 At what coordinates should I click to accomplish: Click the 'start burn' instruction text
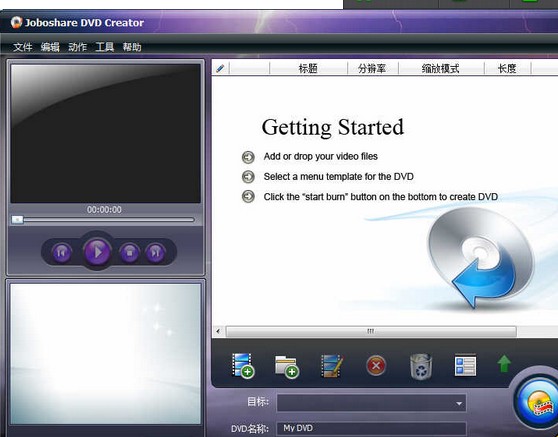coord(380,197)
